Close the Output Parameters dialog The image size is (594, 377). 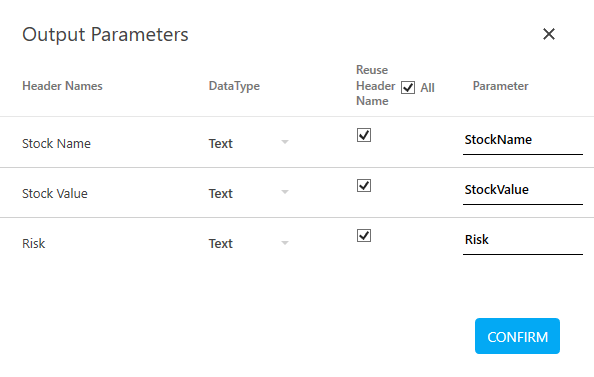point(549,34)
